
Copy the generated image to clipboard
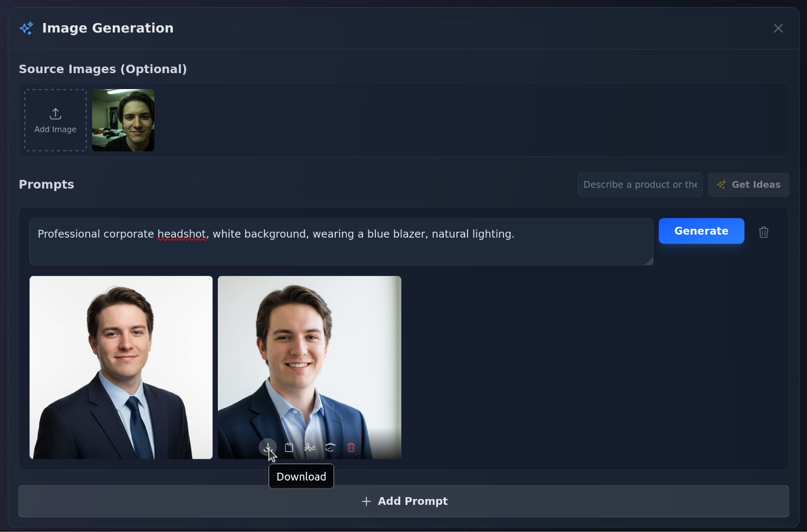(289, 447)
